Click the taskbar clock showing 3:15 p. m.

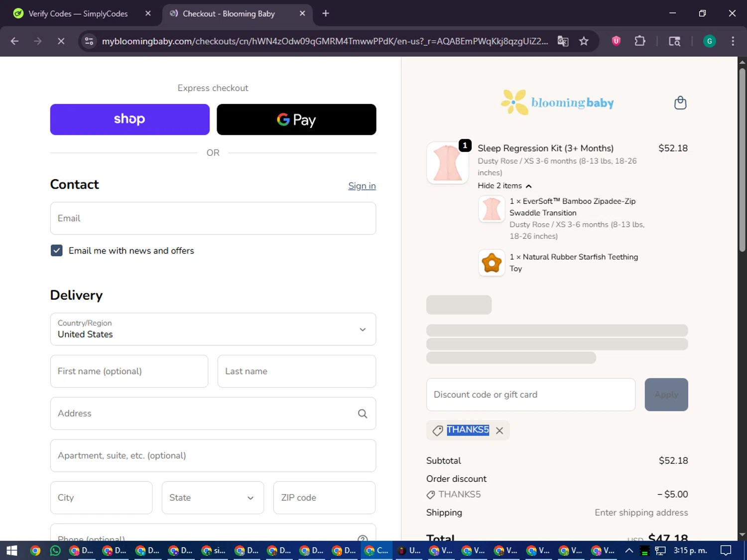click(x=690, y=551)
